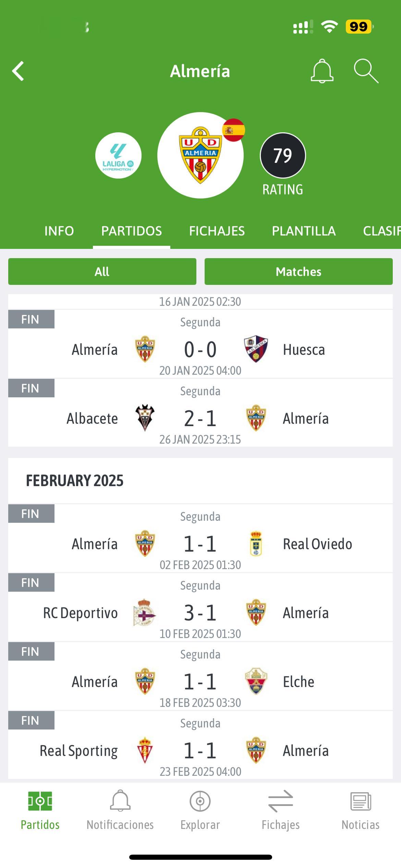Image resolution: width=401 pixels, height=868 pixels.
Task: Open the 79 rating circle
Action: (283, 155)
